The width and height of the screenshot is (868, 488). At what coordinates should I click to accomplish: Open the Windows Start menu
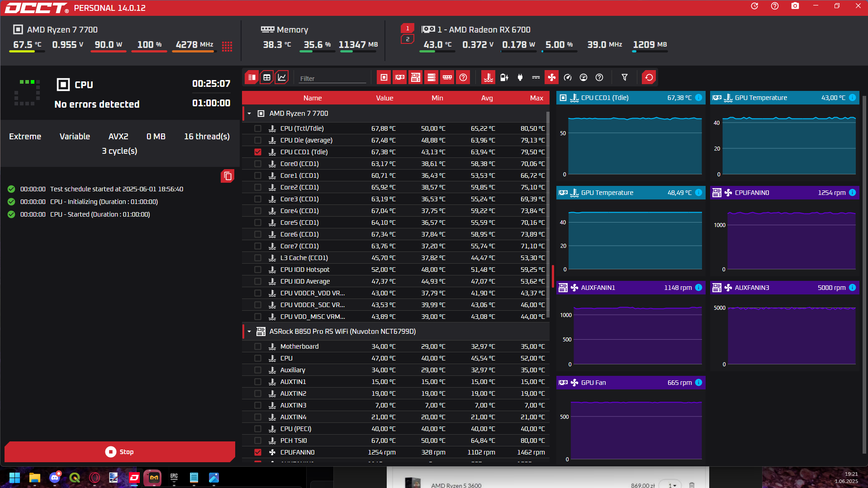point(14,477)
